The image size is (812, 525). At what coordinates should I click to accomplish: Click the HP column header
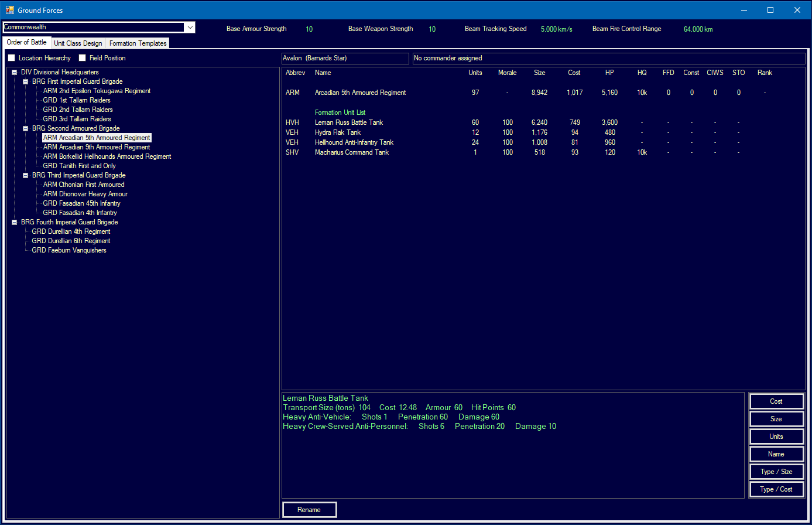pos(609,73)
